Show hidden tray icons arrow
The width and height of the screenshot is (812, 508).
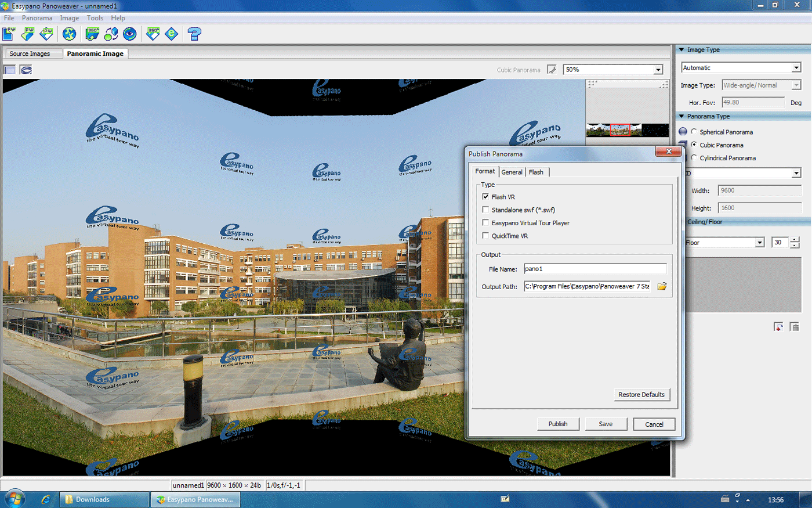click(x=748, y=500)
